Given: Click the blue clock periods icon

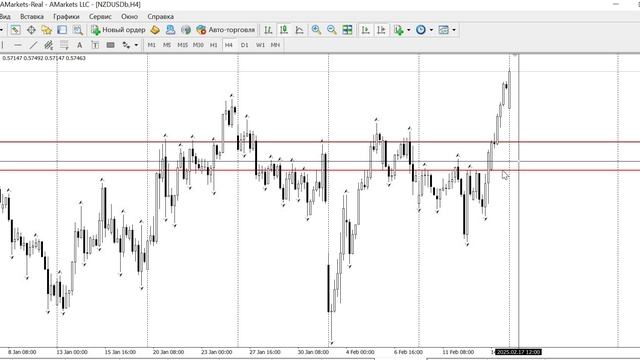Looking at the screenshot, I should coord(421,30).
